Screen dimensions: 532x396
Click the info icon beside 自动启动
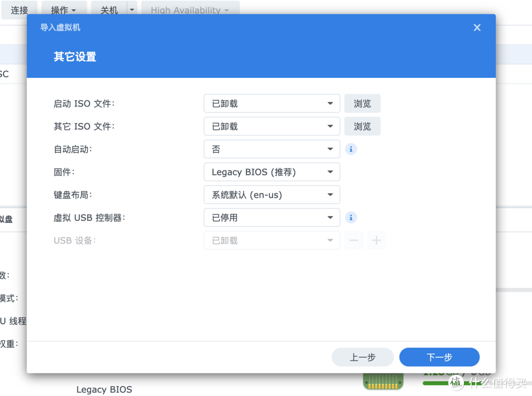click(351, 149)
